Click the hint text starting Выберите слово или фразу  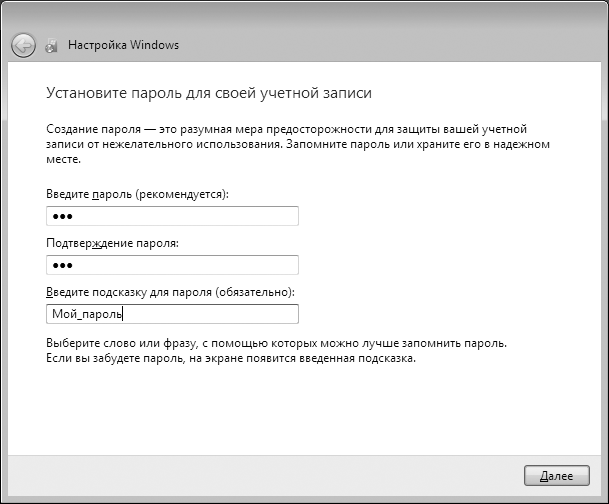tap(277, 351)
